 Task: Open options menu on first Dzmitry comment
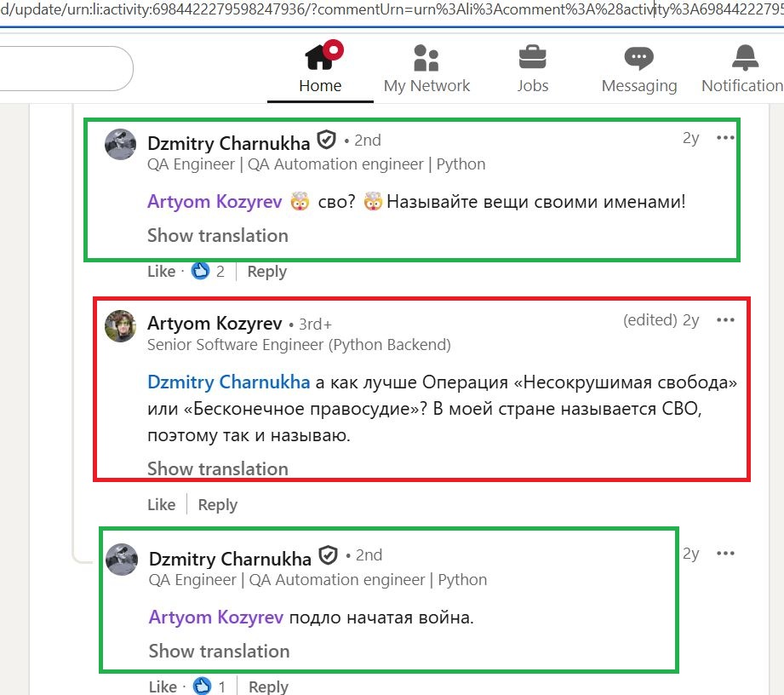(725, 138)
